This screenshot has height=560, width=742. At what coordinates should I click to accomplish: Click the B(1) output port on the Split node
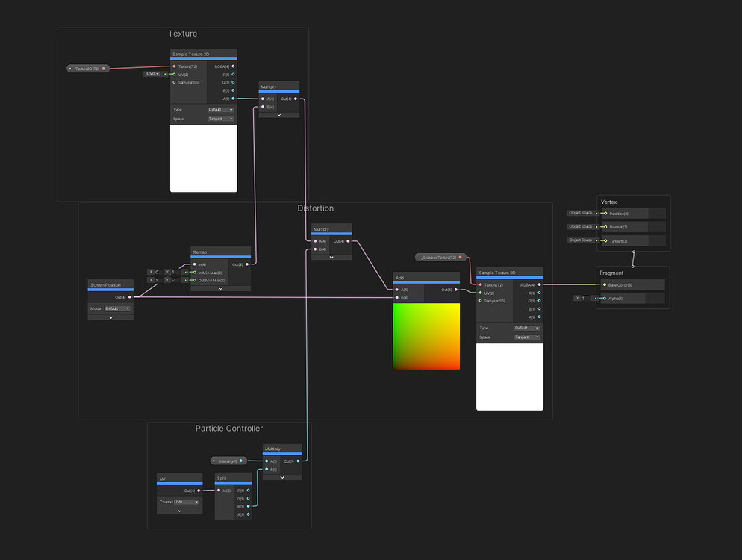(248, 506)
